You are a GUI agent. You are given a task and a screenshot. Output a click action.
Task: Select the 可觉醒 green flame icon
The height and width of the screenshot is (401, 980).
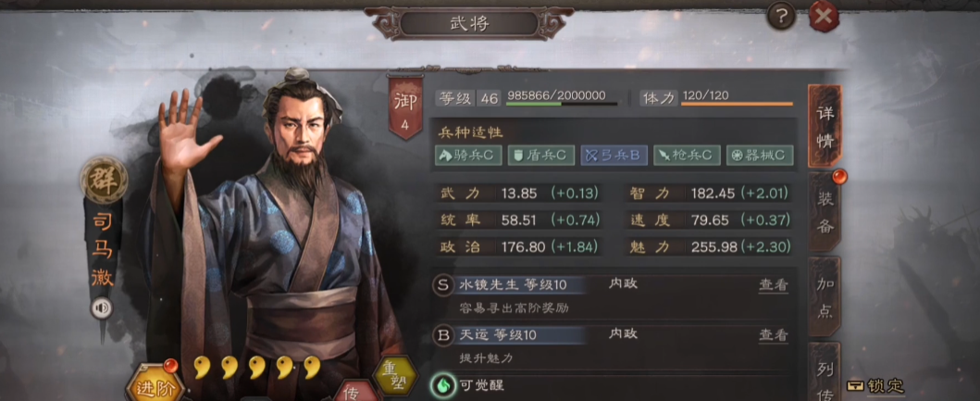pos(442,384)
